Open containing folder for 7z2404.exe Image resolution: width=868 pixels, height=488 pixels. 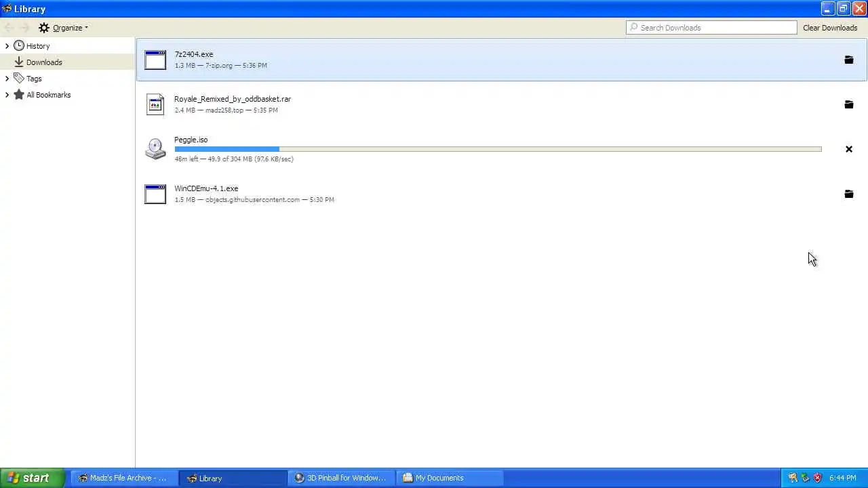click(x=848, y=60)
